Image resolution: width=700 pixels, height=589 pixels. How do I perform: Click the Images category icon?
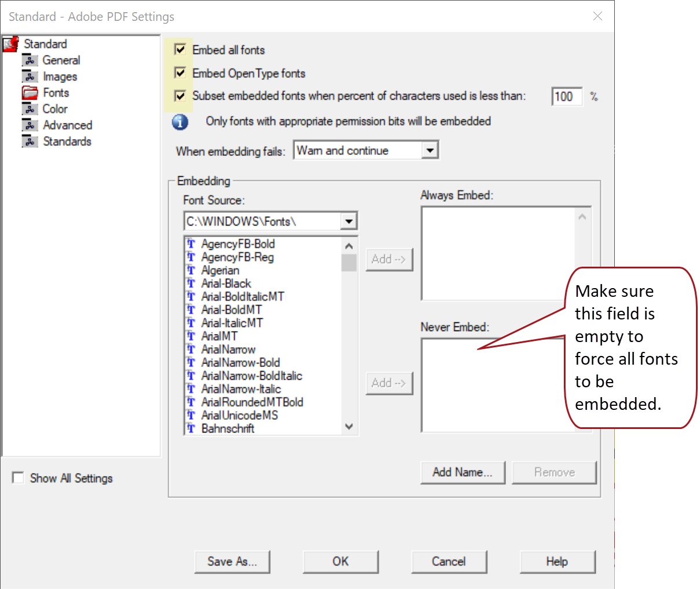tap(30, 77)
